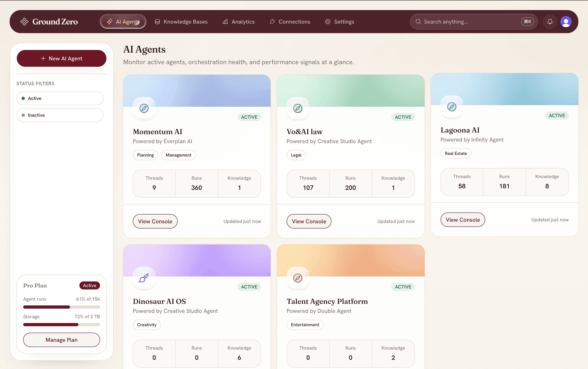Create a New AI Agent
The height and width of the screenshot is (369, 588).
pyautogui.click(x=61, y=58)
